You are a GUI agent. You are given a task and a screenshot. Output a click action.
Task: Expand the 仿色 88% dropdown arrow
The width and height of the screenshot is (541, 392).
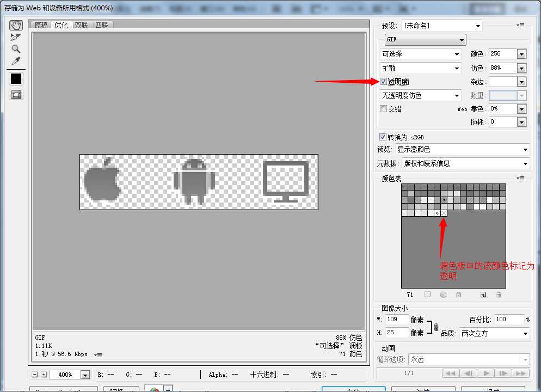pyautogui.click(x=521, y=68)
